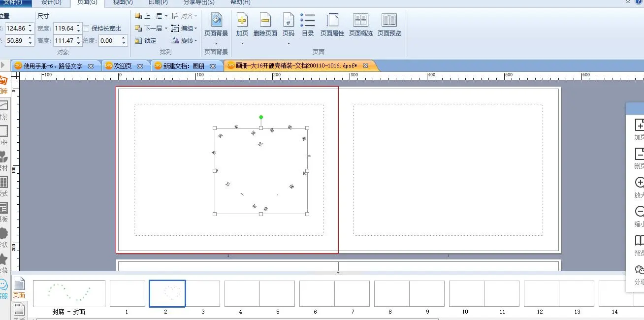644x320 pixels.
Task: Open 页面预览 page preview
Action: point(389,20)
